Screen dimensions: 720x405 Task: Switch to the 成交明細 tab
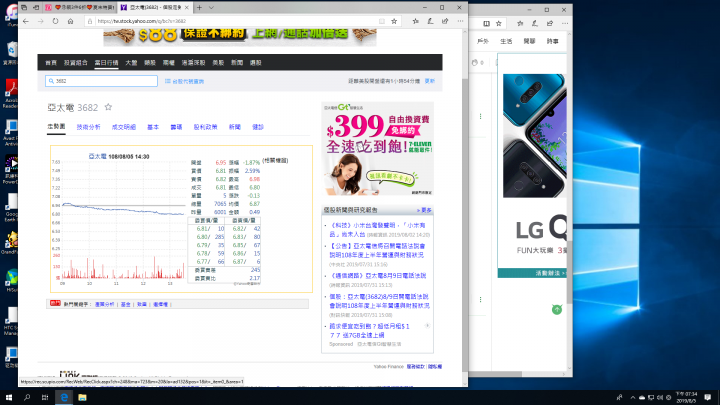click(x=124, y=127)
